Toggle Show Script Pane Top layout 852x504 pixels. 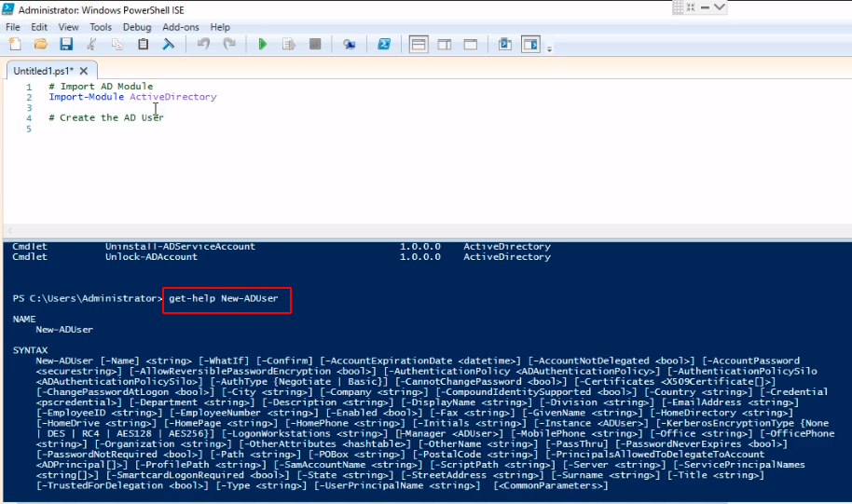pos(419,44)
